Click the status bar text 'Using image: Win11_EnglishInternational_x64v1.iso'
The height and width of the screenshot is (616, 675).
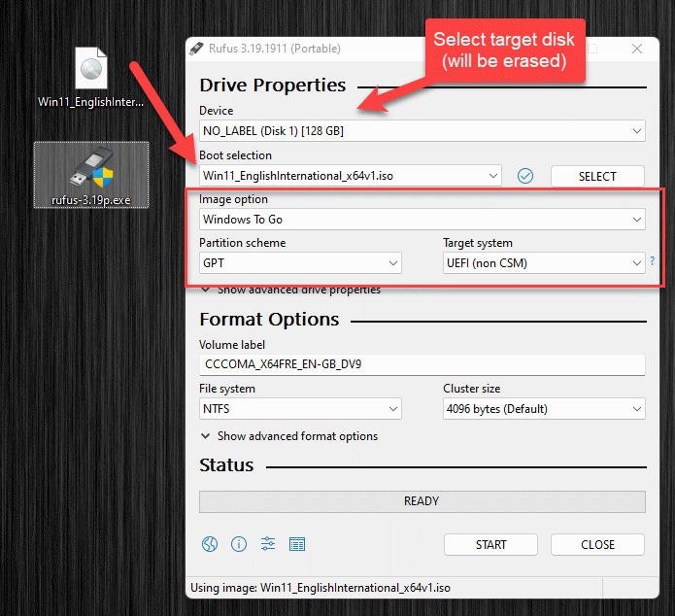[x=321, y=588]
